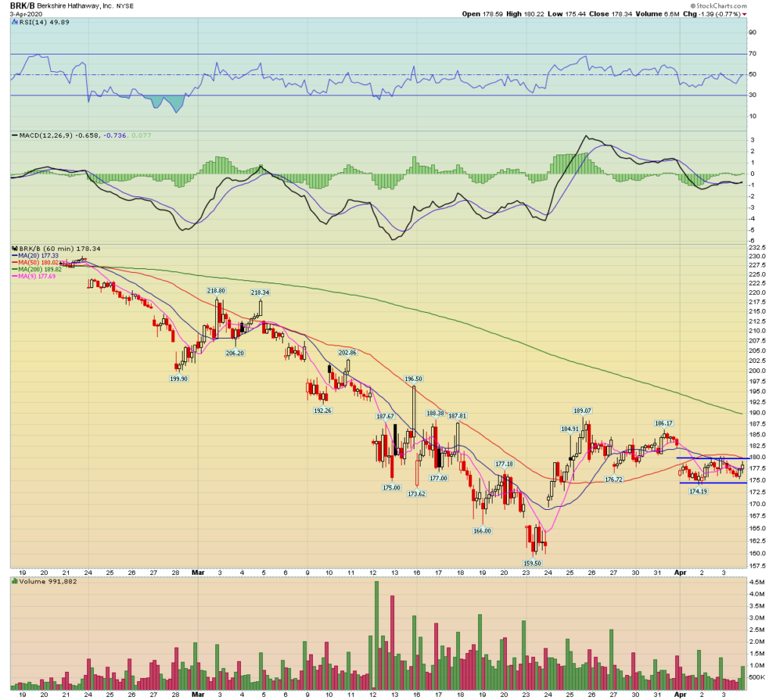Click the 187.81 price label
Screen dimensions: 776x700
(458, 416)
